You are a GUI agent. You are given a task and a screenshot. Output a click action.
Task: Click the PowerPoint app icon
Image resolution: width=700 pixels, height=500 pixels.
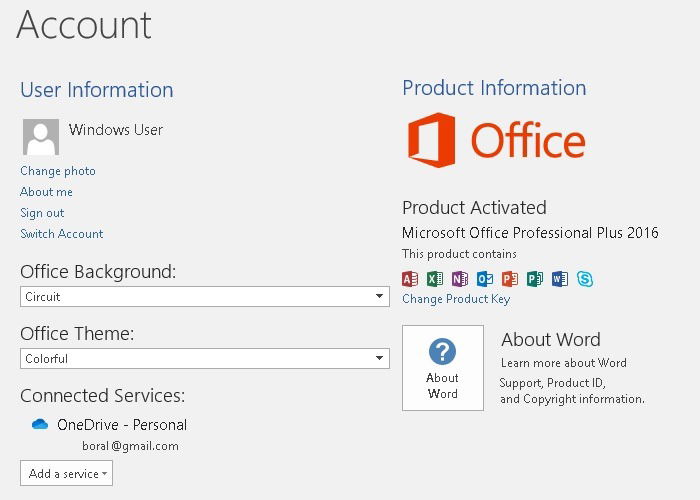coord(510,279)
